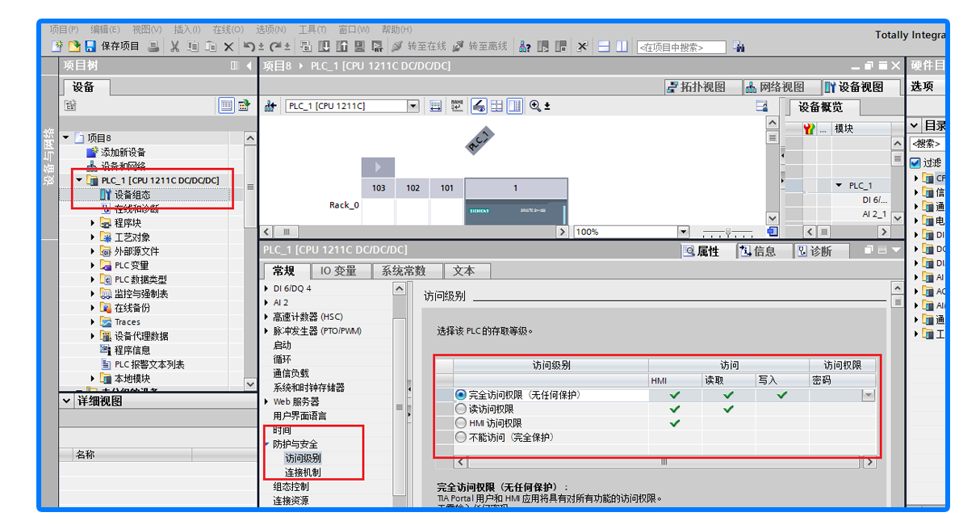The width and height of the screenshot is (980, 525).
Task: Expand the 高速计数器 (HSC) property node
Action: click(267, 317)
